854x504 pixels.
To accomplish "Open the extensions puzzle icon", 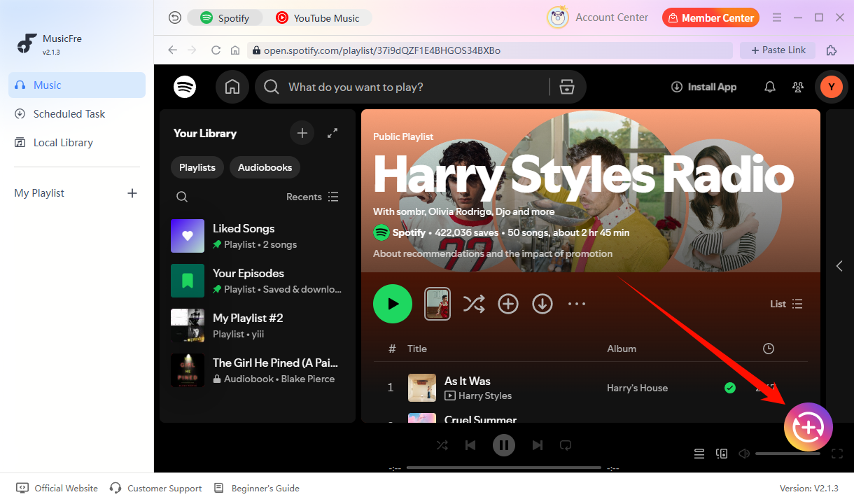I will coord(832,50).
